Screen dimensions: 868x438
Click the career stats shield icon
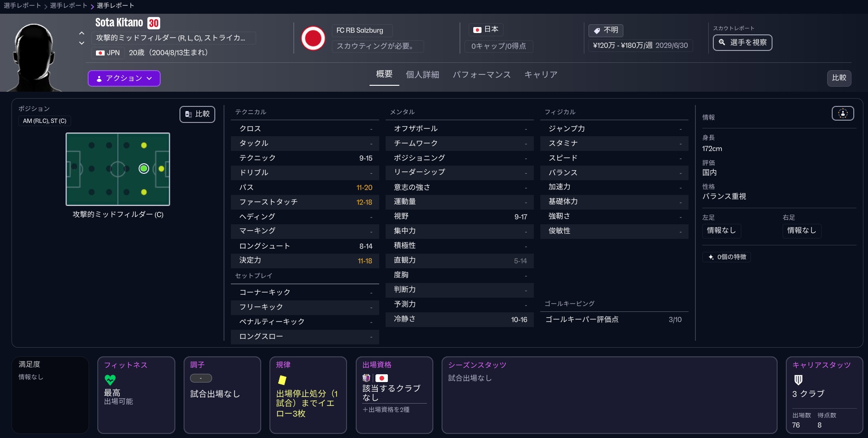pyautogui.click(x=798, y=380)
